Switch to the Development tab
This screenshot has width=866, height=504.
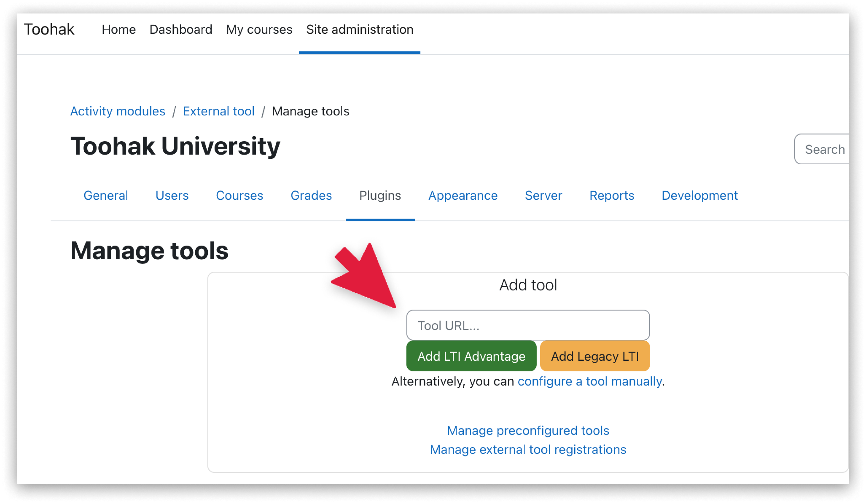700,196
